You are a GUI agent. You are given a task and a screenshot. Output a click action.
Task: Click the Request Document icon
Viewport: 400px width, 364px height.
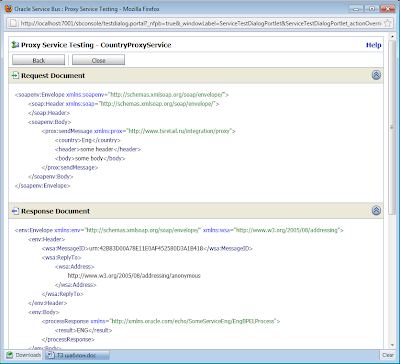click(15, 76)
